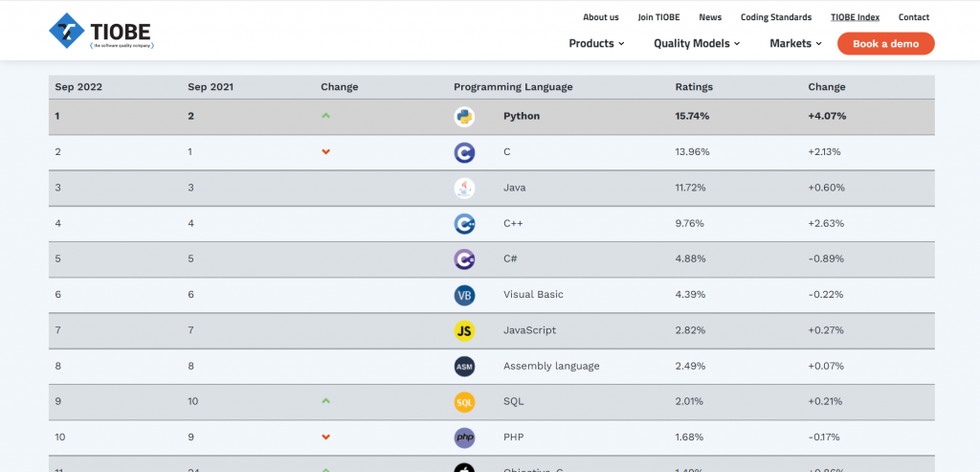This screenshot has width=980, height=472.
Task: Click the TIOBE logo in header
Action: click(x=101, y=32)
